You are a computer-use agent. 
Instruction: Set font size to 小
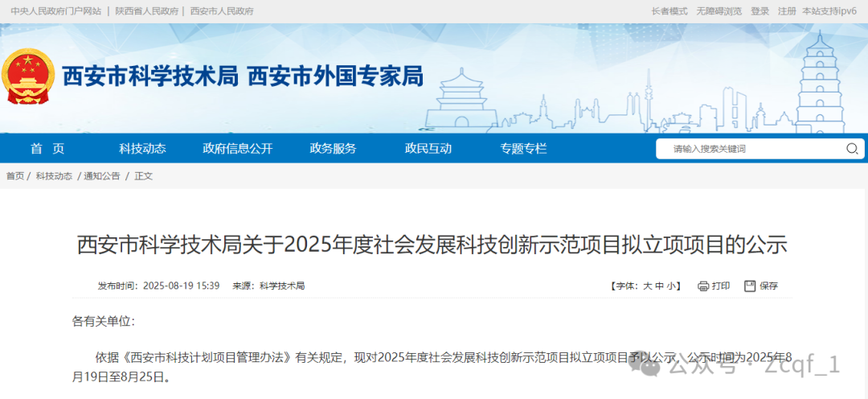click(x=671, y=286)
